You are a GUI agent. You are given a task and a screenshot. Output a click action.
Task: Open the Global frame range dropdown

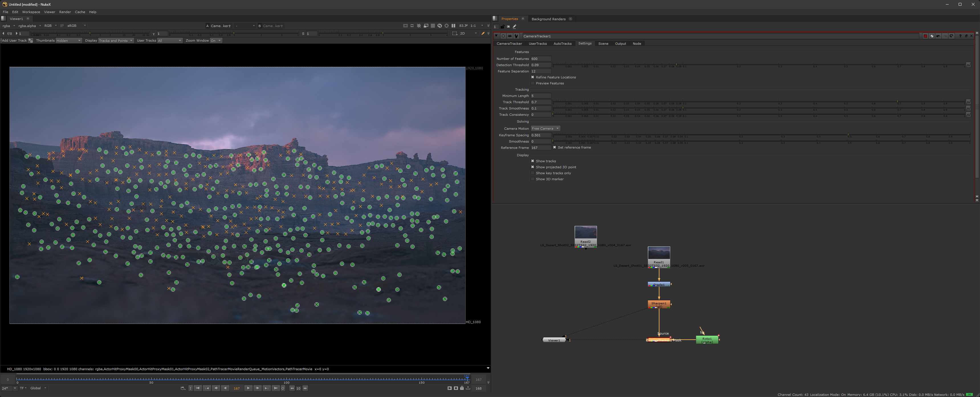pos(38,388)
